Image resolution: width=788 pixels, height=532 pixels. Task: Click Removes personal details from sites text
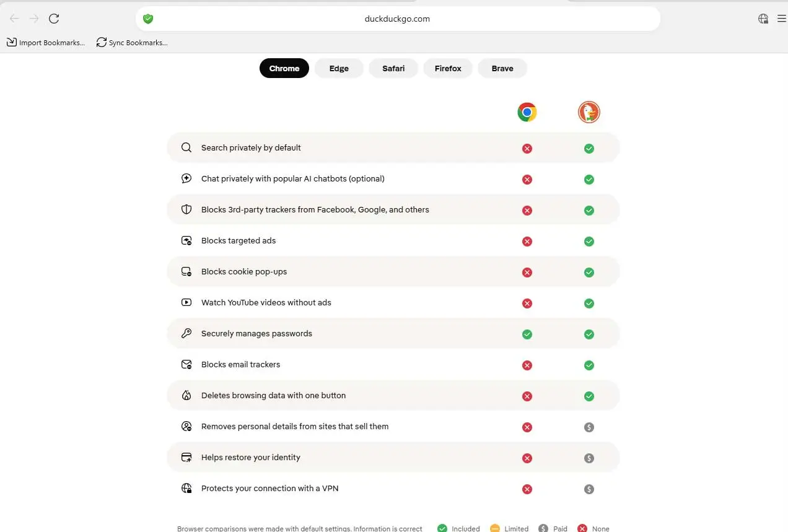(295, 426)
